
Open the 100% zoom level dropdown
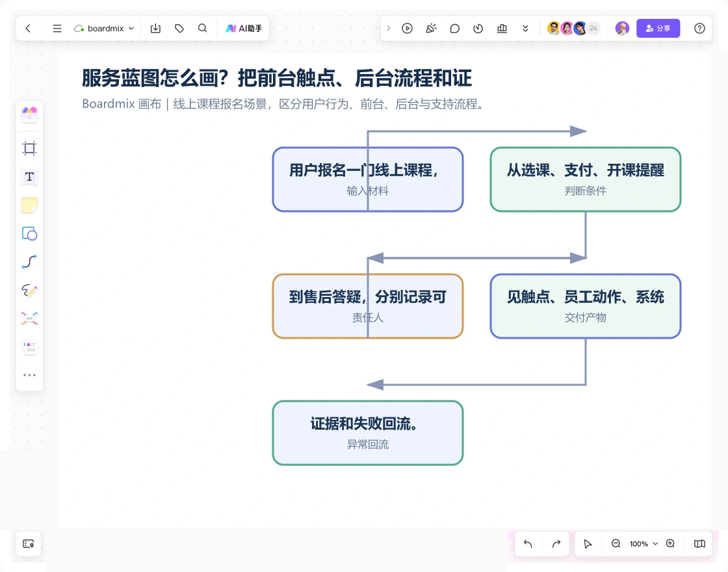pyautogui.click(x=643, y=543)
